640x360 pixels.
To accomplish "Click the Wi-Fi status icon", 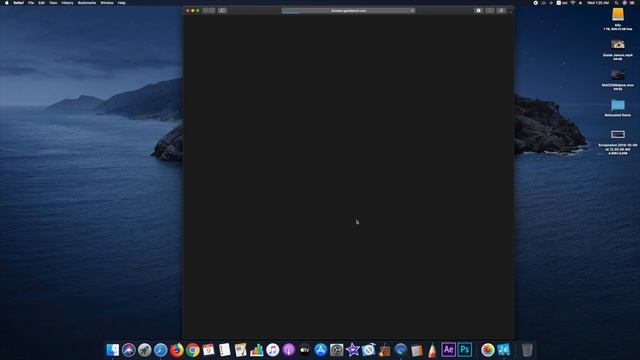I will pyautogui.click(x=573, y=3).
